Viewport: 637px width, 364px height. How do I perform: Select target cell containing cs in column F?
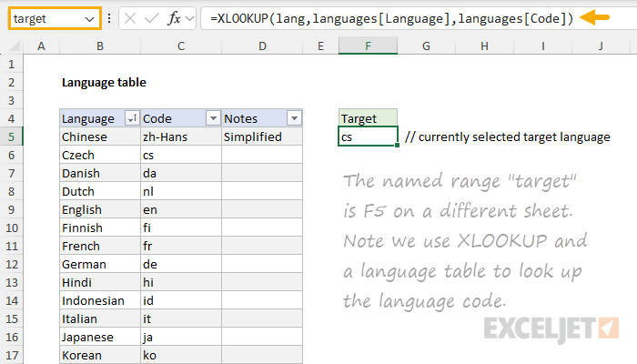click(x=368, y=136)
